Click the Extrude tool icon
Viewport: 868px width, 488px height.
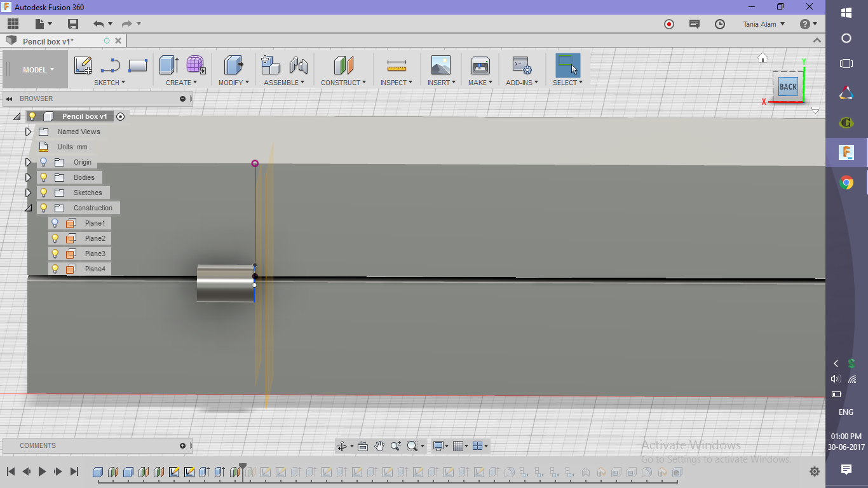[x=168, y=65]
